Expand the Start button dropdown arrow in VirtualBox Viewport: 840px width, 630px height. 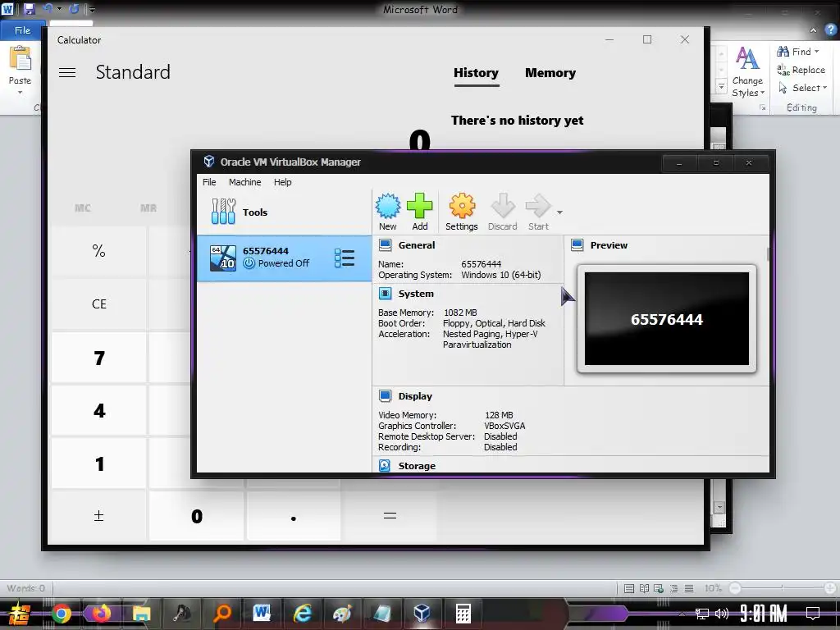pyautogui.click(x=559, y=212)
